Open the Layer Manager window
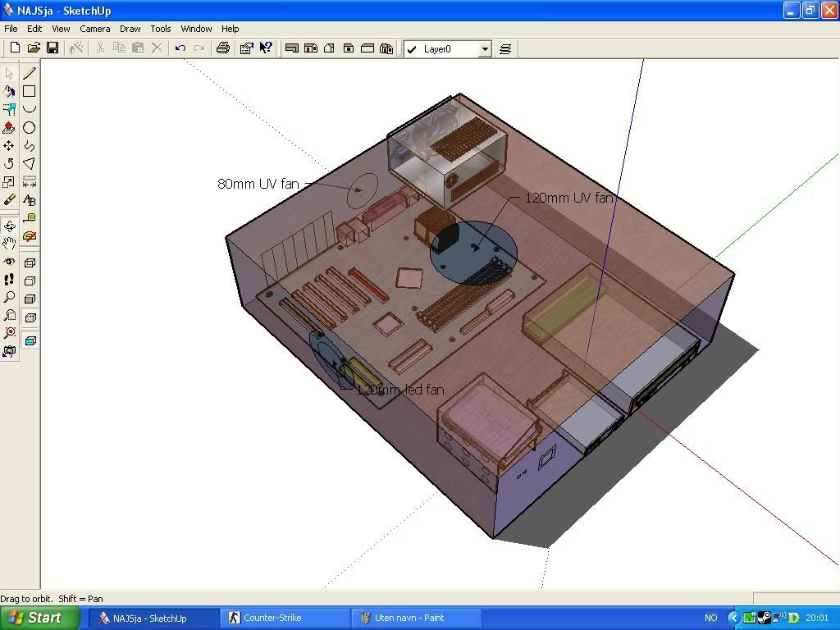Screen dimensions: 840x630 pos(505,49)
